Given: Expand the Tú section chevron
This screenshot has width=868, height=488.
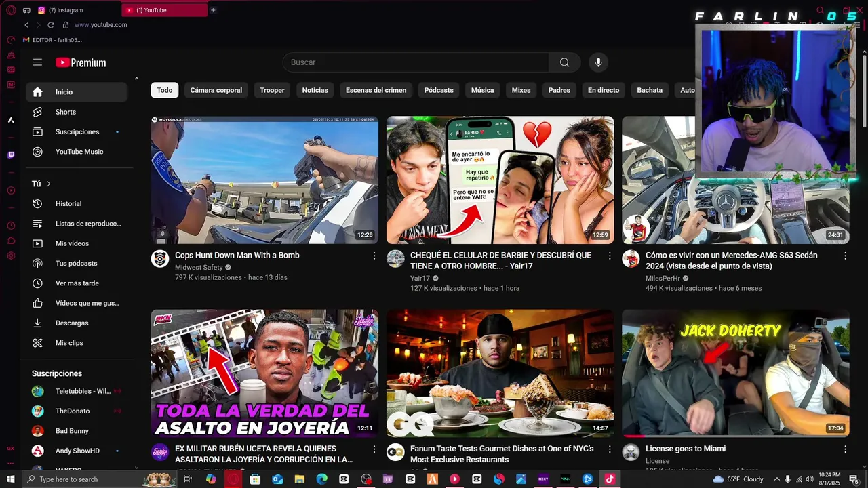Looking at the screenshot, I should point(48,184).
